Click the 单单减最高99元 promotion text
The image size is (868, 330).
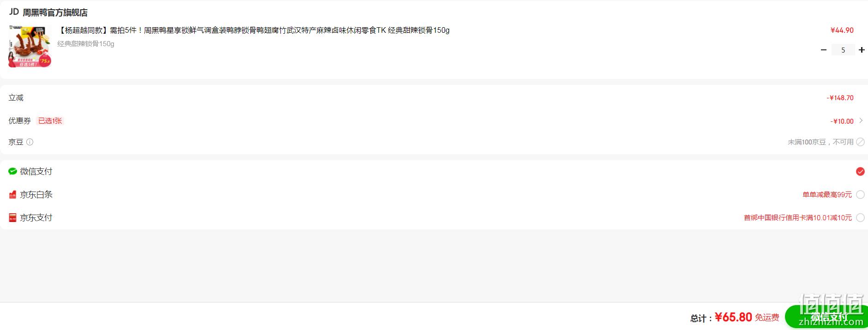tap(827, 195)
